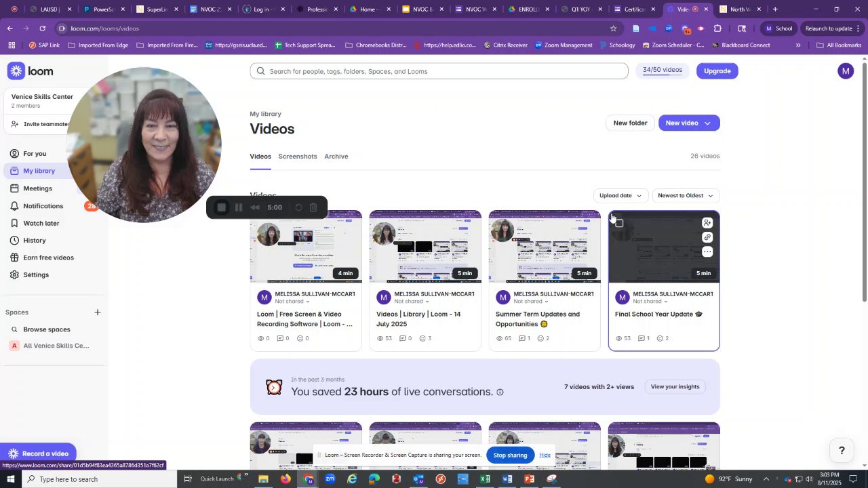This screenshot has height=488, width=868.
Task: Click the New folder button
Action: 630,123
